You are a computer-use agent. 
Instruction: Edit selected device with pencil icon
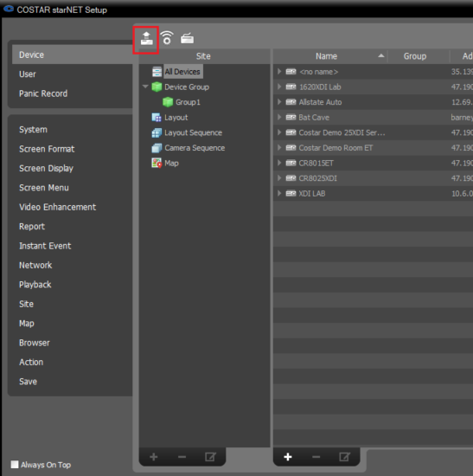pyautogui.click(x=344, y=457)
